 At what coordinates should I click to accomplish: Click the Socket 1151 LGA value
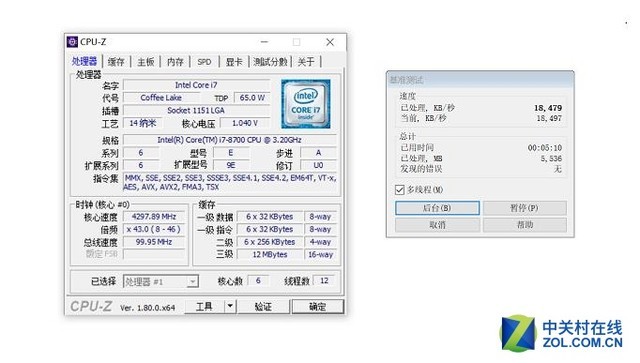click(x=196, y=110)
